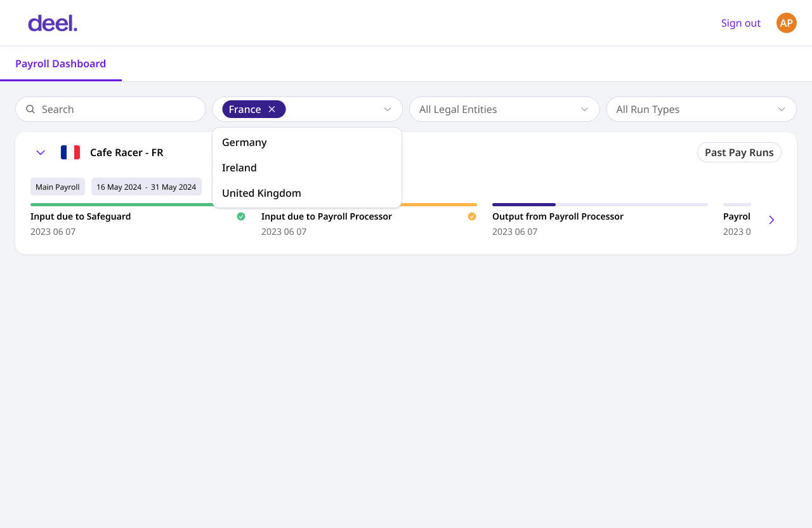
Task: Click the Input due to Safeguard label
Action: [81, 216]
